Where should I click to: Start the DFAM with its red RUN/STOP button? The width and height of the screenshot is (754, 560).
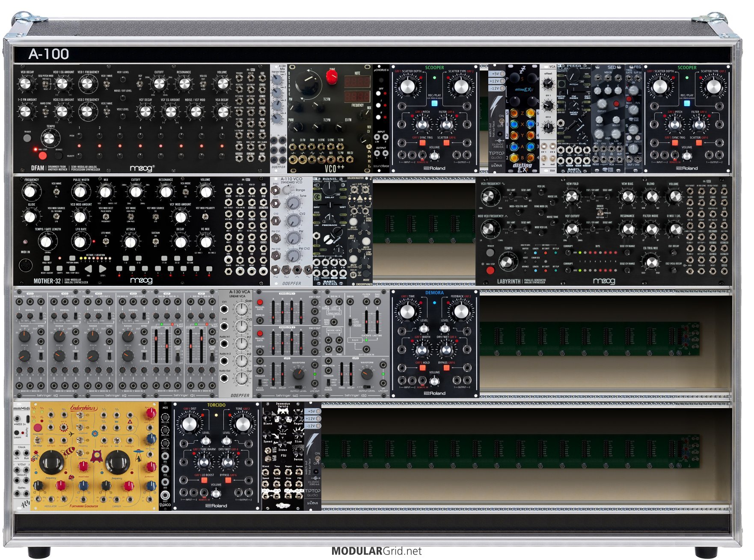(42, 155)
